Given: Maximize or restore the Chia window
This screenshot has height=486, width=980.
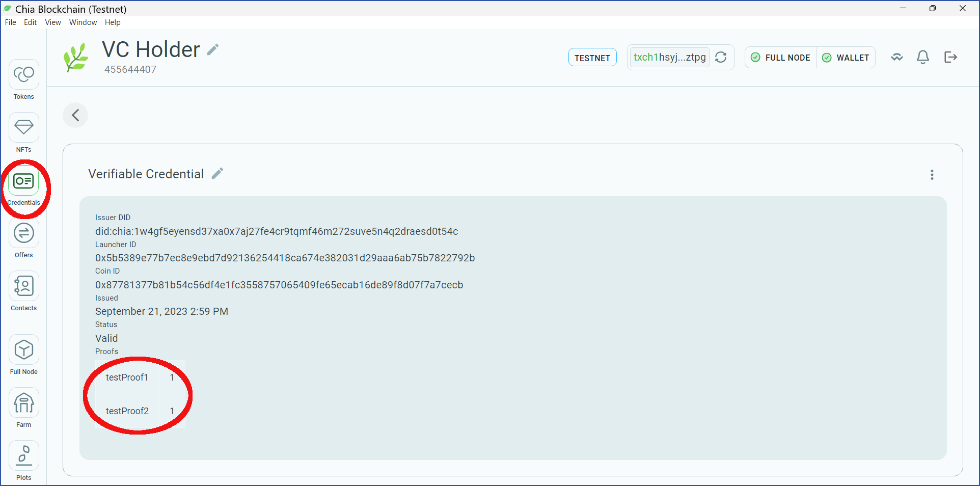Looking at the screenshot, I should tap(932, 8).
